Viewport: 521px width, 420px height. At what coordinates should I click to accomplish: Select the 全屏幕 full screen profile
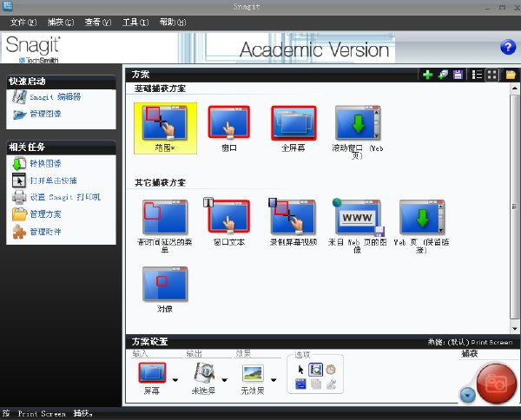click(293, 128)
